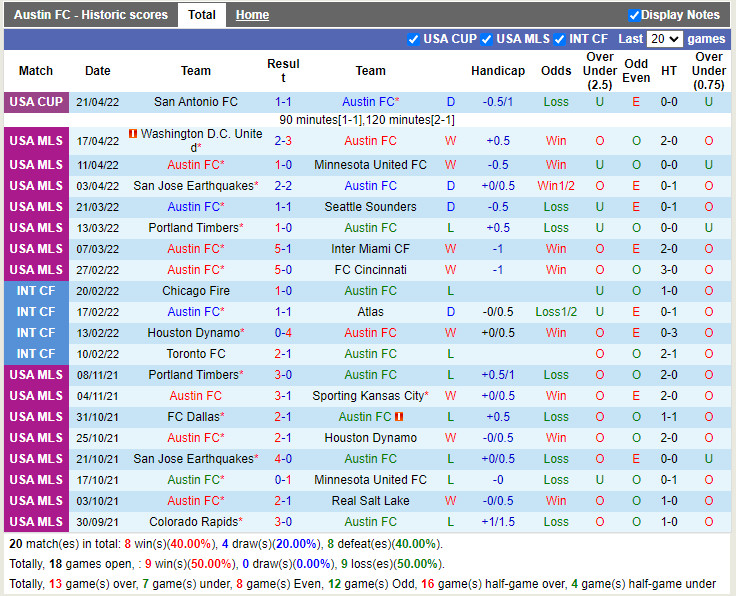The width and height of the screenshot is (736, 596).
Task: Click the Handicap column header
Action: pyautogui.click(x=497, y=71)
